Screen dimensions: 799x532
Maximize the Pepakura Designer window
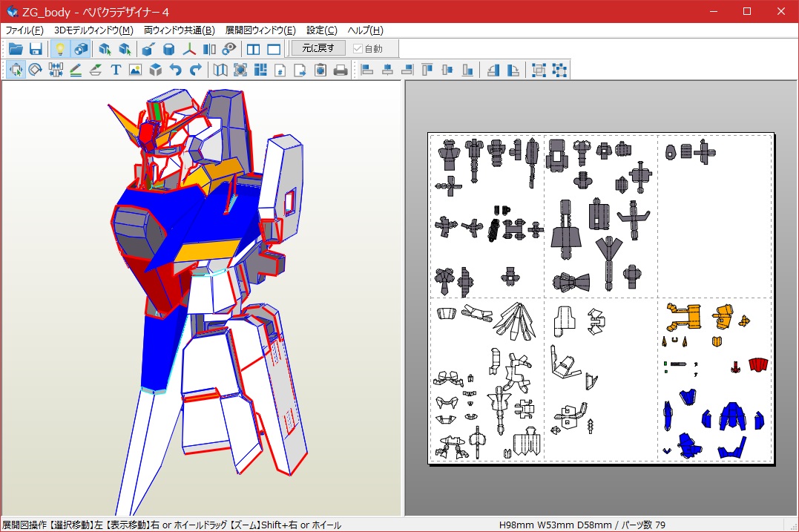click(747, 11)
